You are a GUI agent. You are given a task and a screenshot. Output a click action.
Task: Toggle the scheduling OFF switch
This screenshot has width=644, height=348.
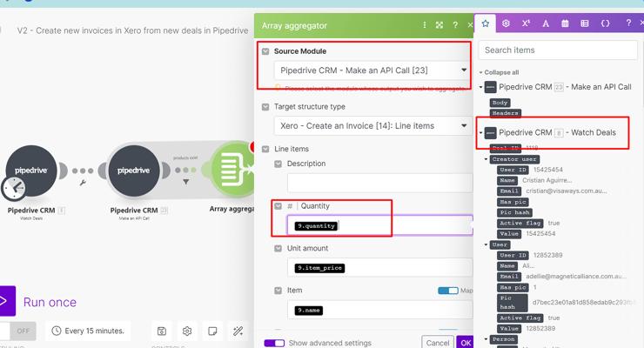tap(17, 331)
